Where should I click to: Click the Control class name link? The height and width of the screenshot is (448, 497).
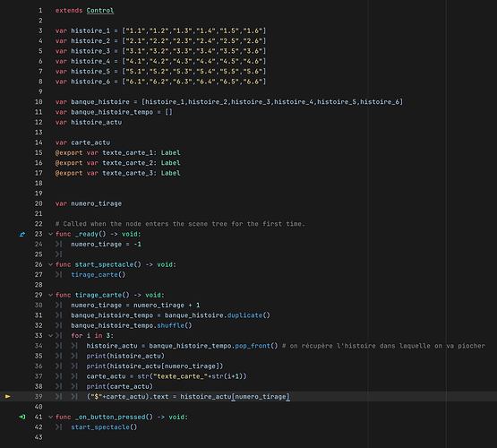coord(100,11)
